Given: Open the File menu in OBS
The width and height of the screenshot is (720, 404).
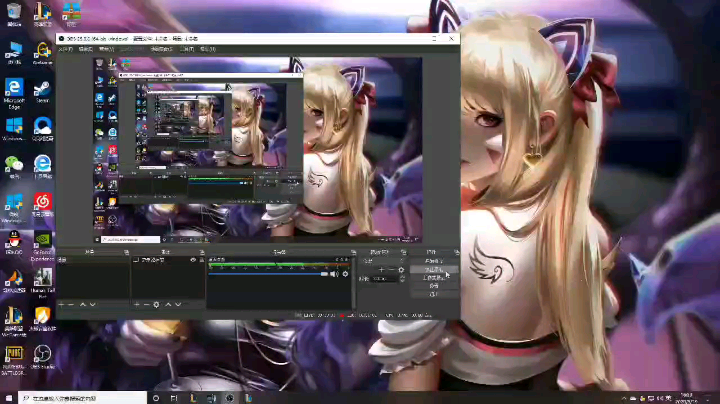Looking at the screenshot, I should point(65,49).
